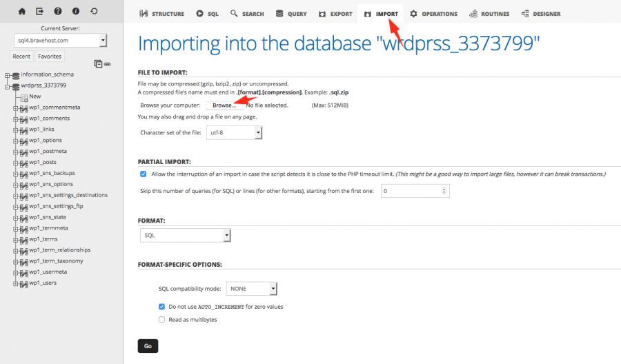Expand the wp1_term_relationships table node

pos(15,251)
